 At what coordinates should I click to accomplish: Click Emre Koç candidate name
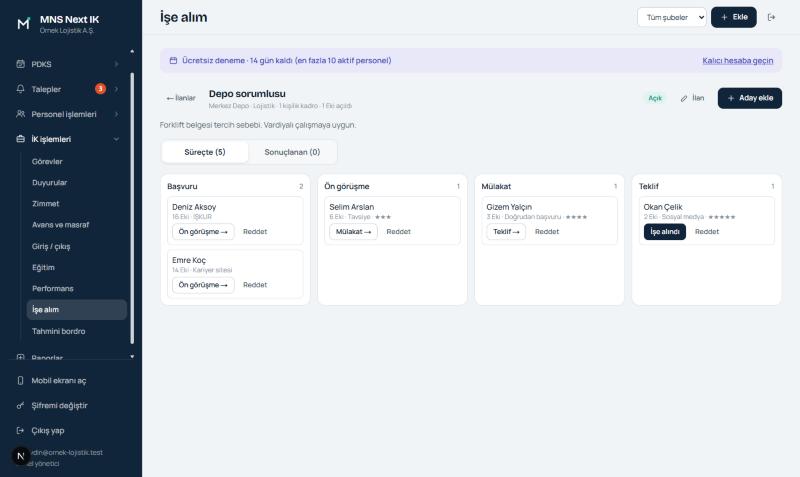pyautogui.click(x=189, y=260)
